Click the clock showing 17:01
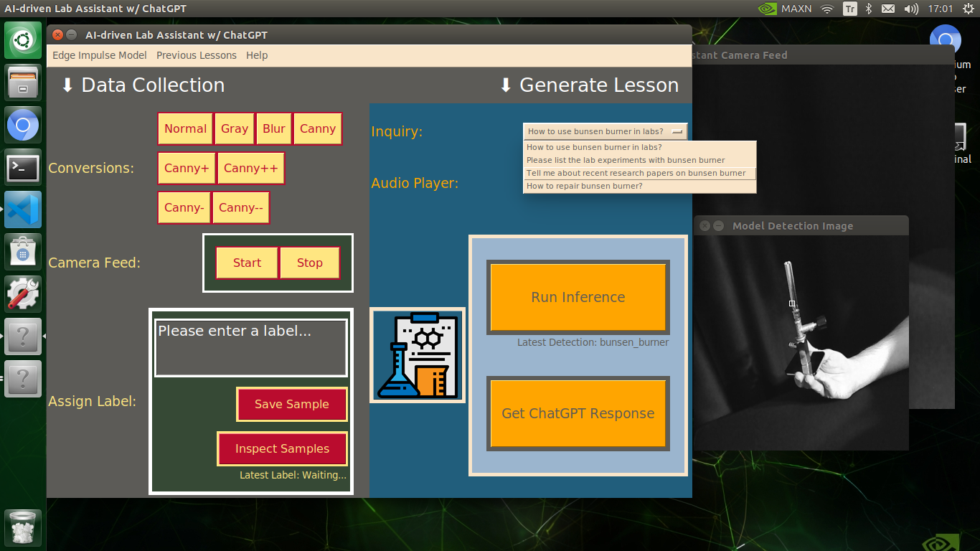 [x=941, y=9]
